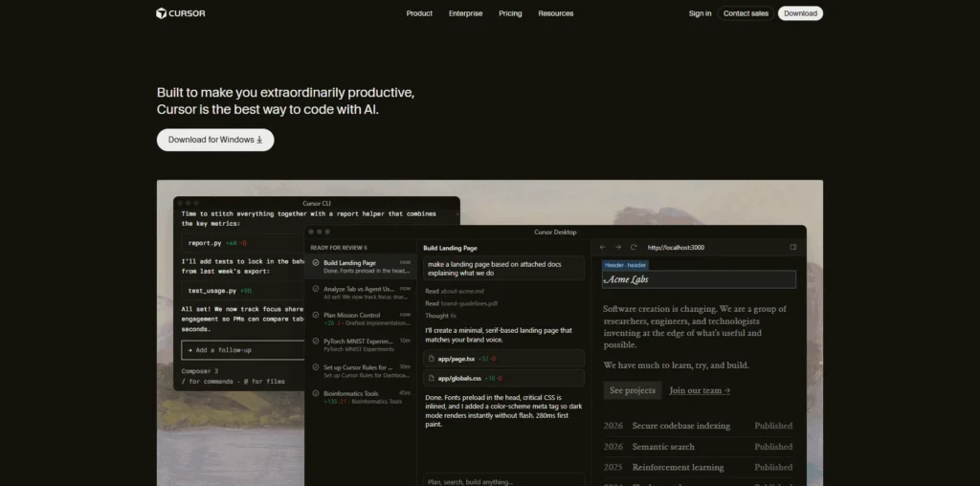Click the check icon beside Bioinformatics Tools
Viewport: 980px width, 486px height.
click(x=316, y=393)
